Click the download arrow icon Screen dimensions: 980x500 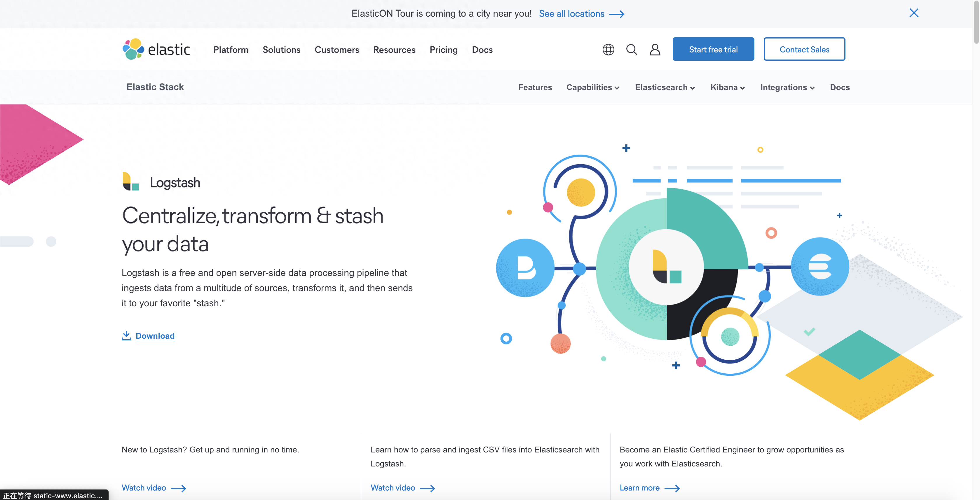tap(126, 336)
